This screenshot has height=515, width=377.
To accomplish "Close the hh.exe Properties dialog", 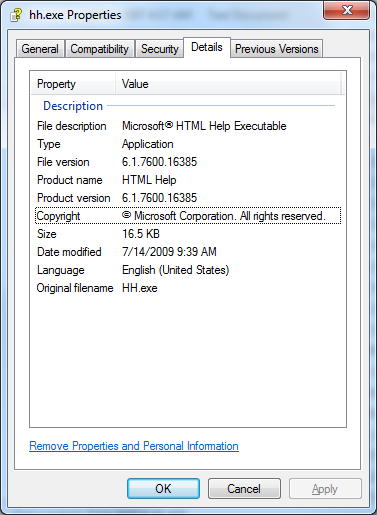I will 347,10.
